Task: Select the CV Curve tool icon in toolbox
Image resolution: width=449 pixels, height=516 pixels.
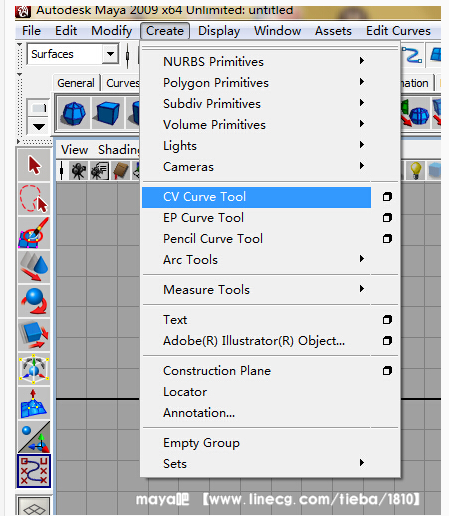Action: click(x=34, y=471)
